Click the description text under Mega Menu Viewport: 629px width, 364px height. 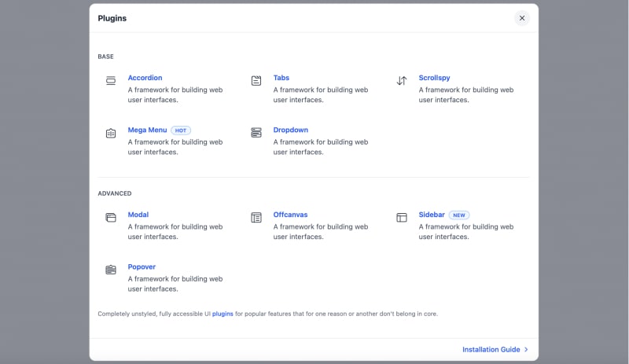click(x=175, y=147)
